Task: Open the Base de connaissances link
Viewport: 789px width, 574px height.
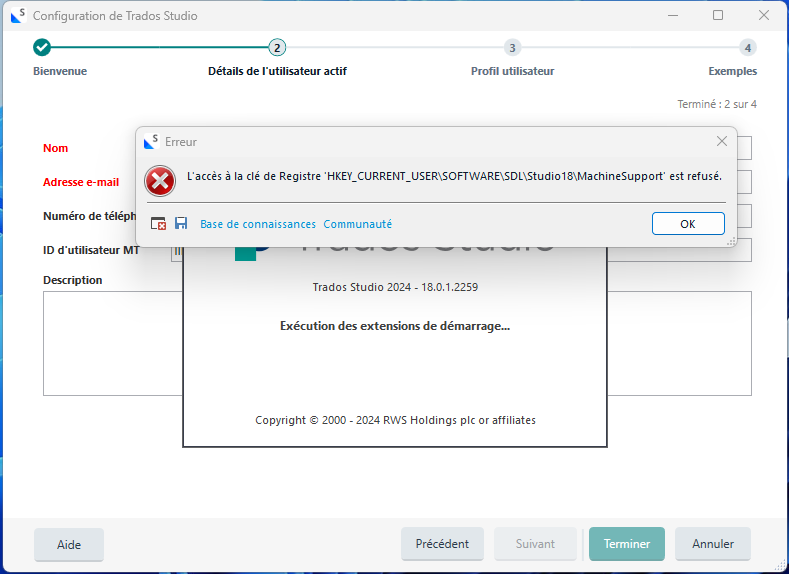Action: pyautogui.click(x=258, y=224)
